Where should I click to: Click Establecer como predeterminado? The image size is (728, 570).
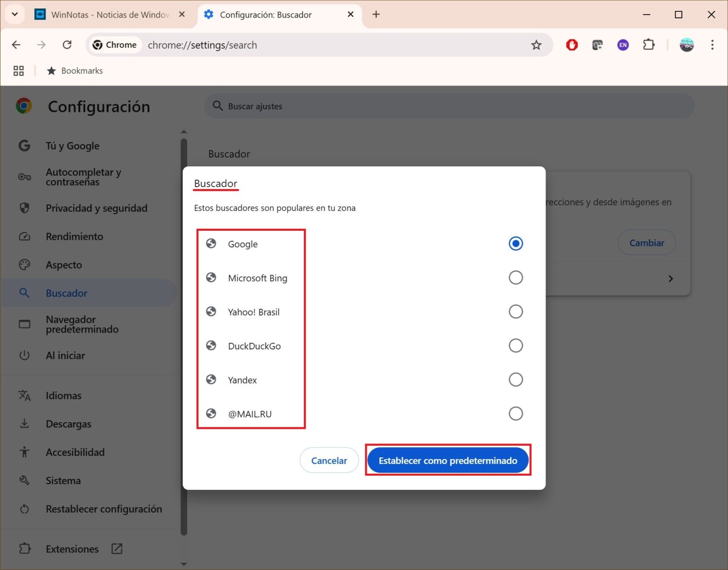[447, 460]
